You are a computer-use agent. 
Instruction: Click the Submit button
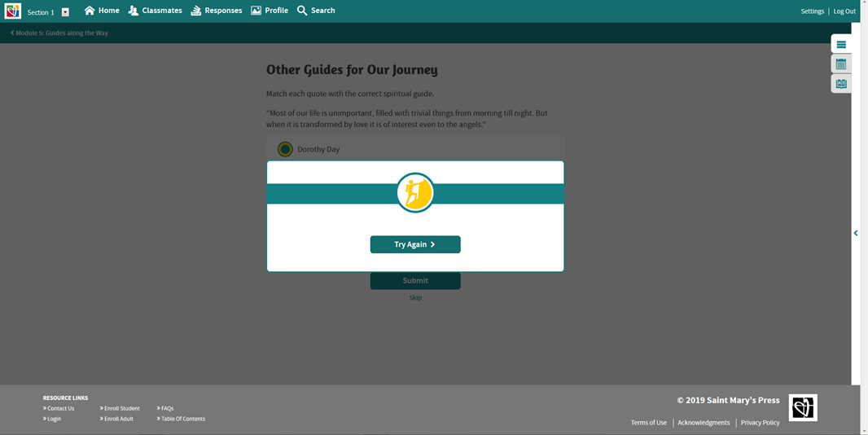(x=415, y=280)
